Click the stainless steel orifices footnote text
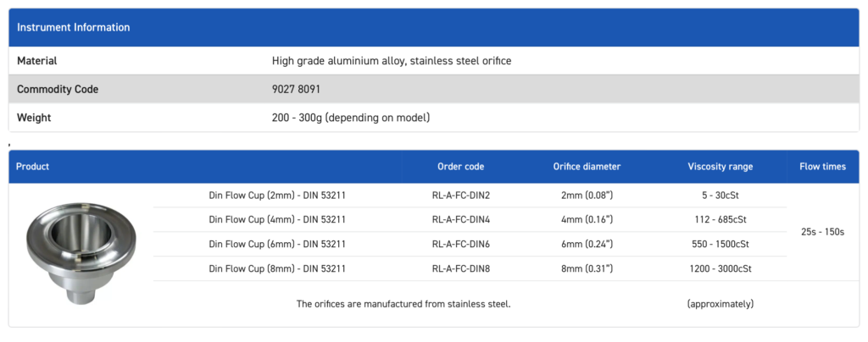Image resolution: width=868 pixels, height=342 pixels. tap(403, 304)
